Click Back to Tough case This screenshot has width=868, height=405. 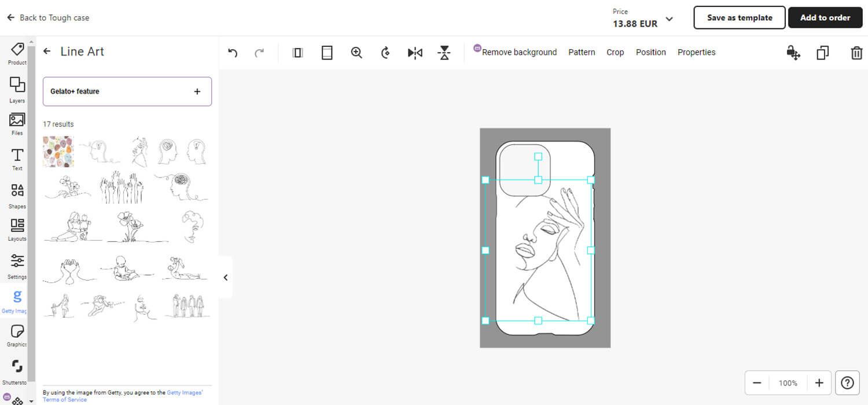49,17
